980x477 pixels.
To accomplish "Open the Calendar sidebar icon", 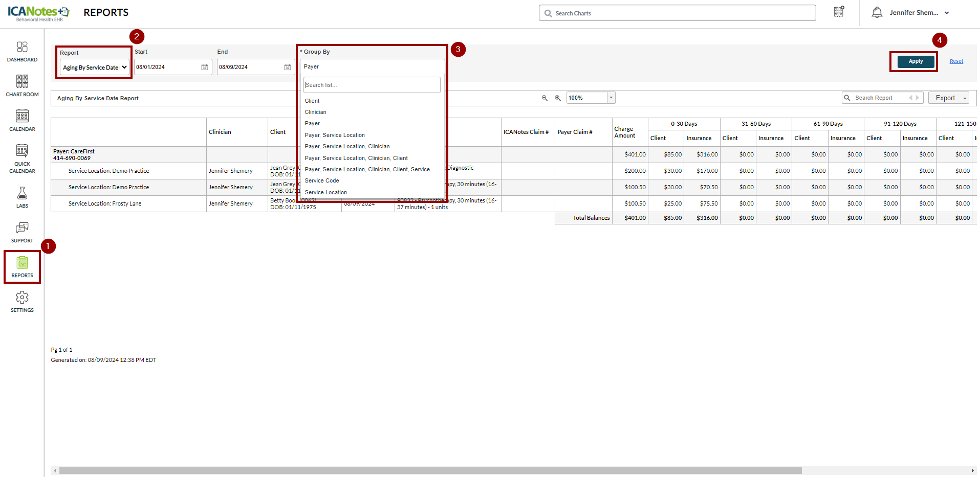I will pos(22,121).
